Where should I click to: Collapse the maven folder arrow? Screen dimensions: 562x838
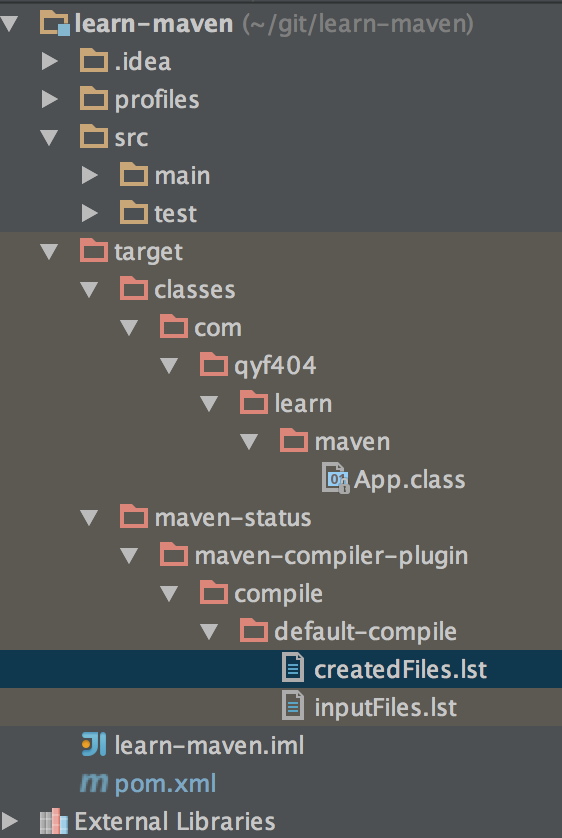(x=249, y=441)
